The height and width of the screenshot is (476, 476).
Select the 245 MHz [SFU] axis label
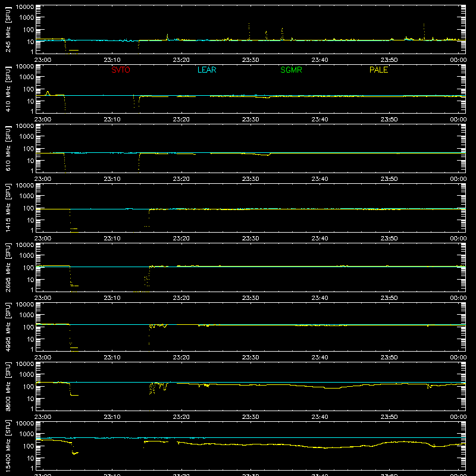click(8, 29)
